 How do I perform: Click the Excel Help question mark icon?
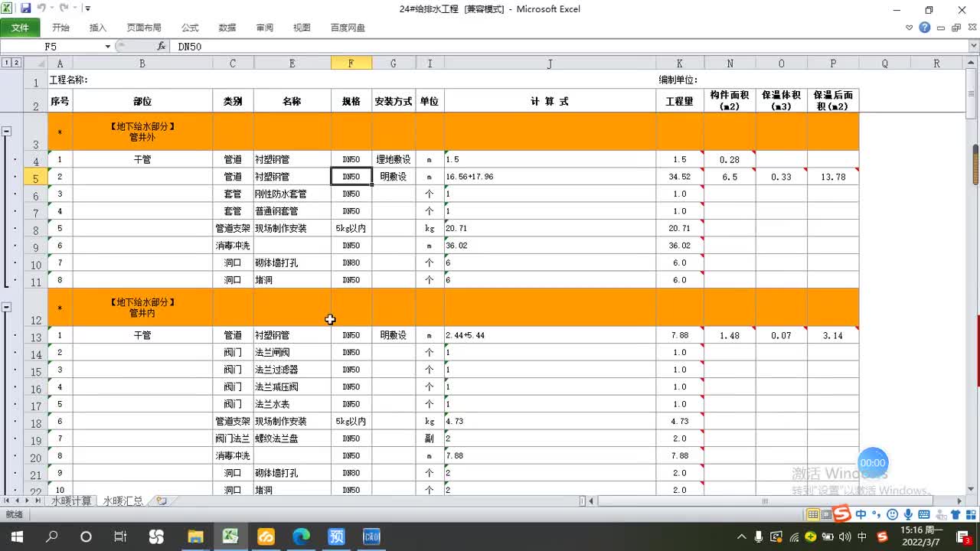(x=925, y=28)
